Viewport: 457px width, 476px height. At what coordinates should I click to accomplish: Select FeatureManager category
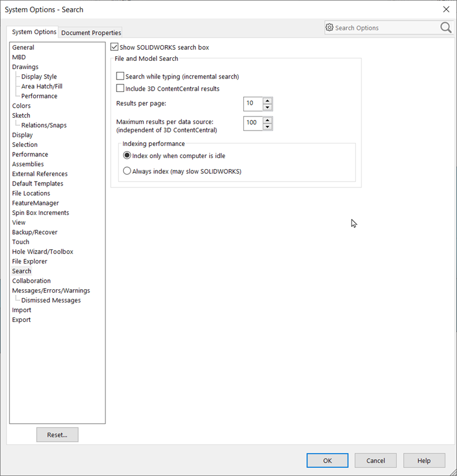point(35,203)
